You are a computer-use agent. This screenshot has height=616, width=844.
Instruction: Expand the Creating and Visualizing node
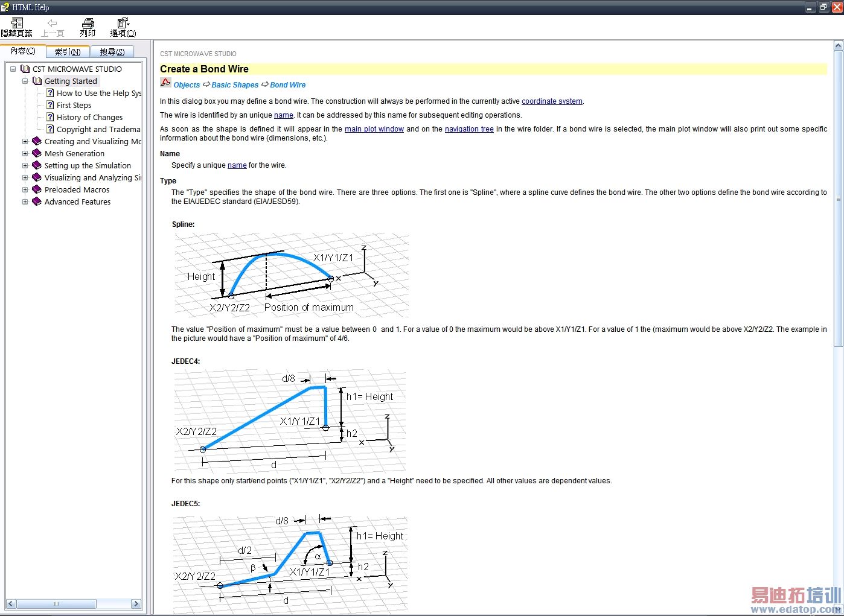coord(25,141)
